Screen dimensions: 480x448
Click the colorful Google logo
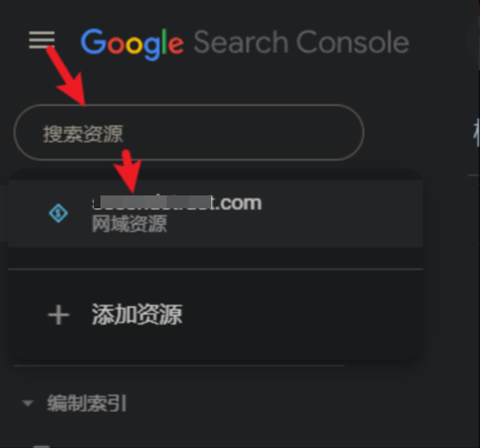(133, 43)
